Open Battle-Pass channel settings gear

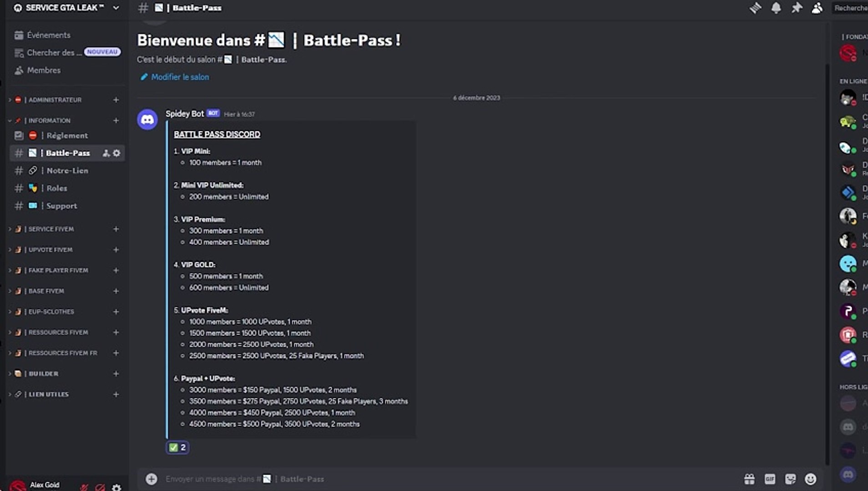tap(117, 153)
